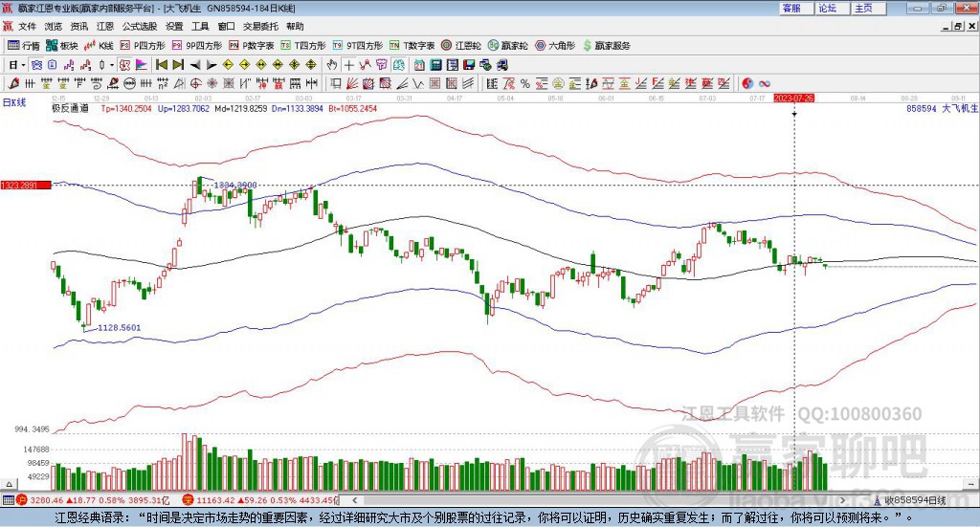Click the up-triangle button at volume pane corner
The image size is (980, 527).
coord(9,484)
